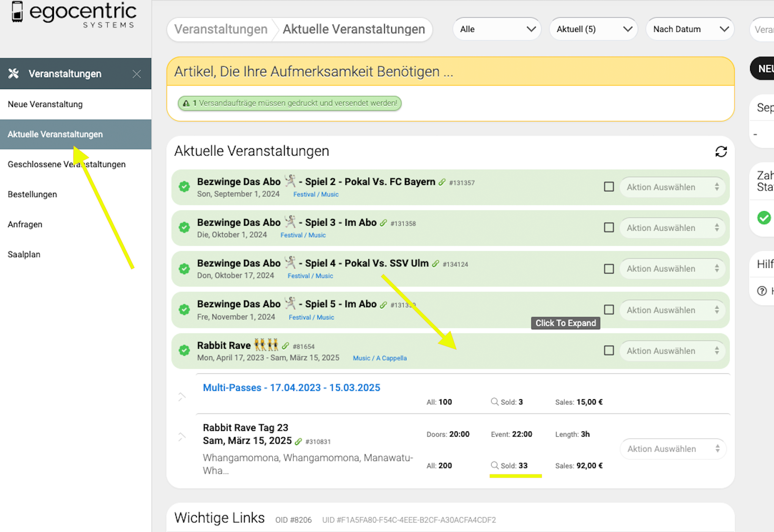
Task: Close the Veranstaltungen sidebar section with X
Action: (x=137, y=74)
